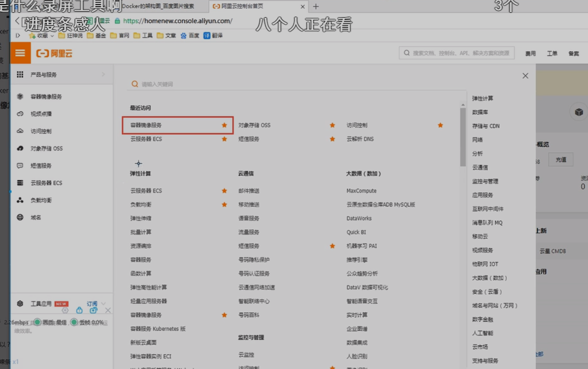Open a new browser tab with the plus
Screen dimensions: 588x369
316,7
